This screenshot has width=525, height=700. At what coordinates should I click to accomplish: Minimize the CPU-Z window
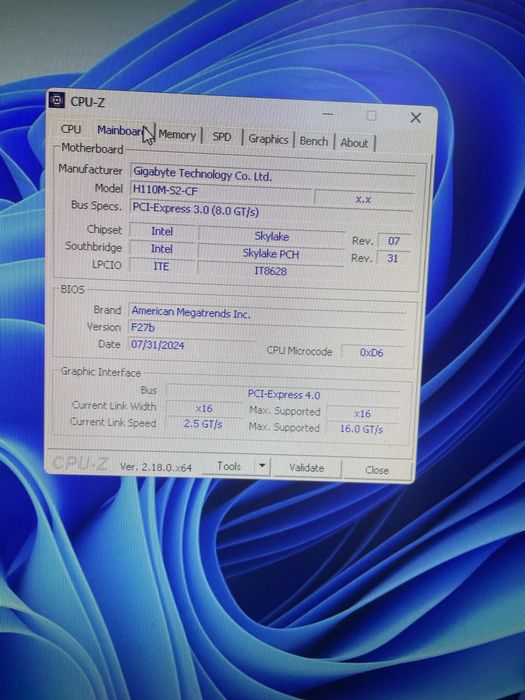coord(328,114)
